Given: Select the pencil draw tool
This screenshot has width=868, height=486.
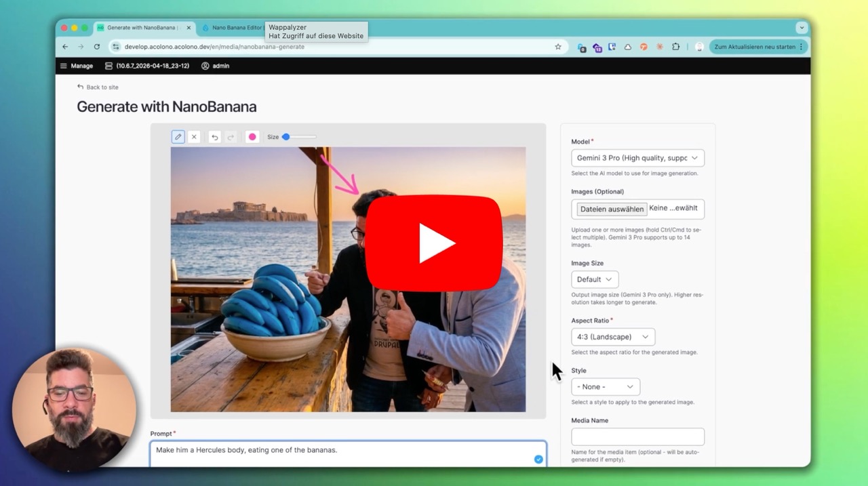Looking at the screenshot, I should (x=178, y=137).
